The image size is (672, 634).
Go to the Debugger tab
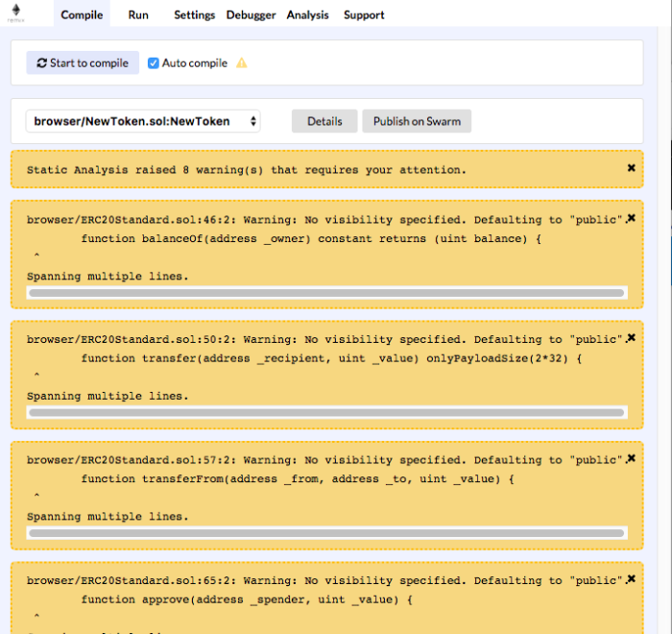tap(251, 14)
